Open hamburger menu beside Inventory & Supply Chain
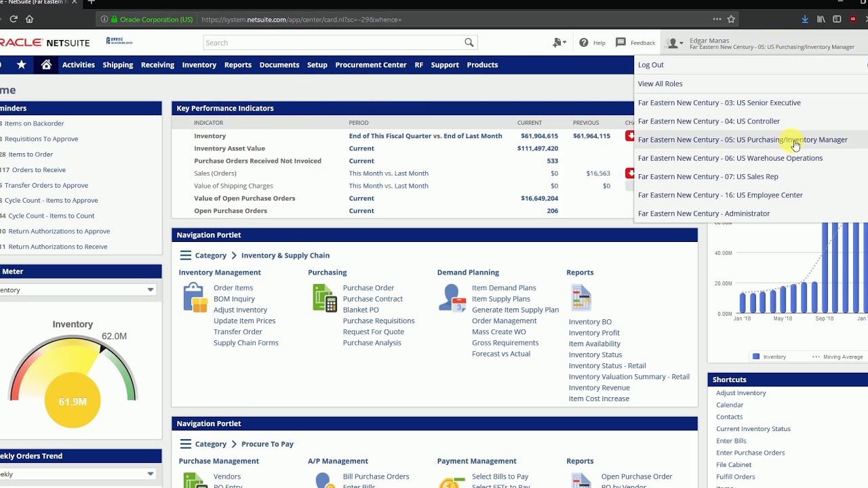The image size is (868, 488). [x=186, y=256]
